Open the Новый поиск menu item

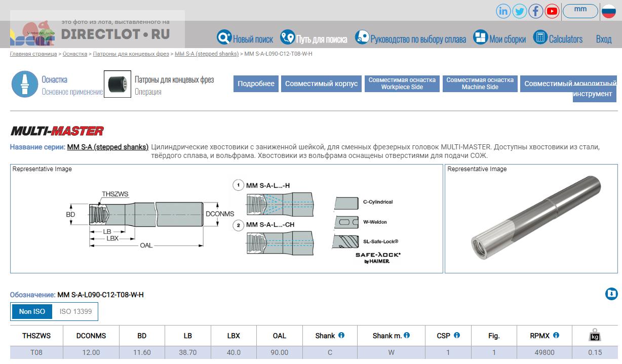tap(253, 39)
